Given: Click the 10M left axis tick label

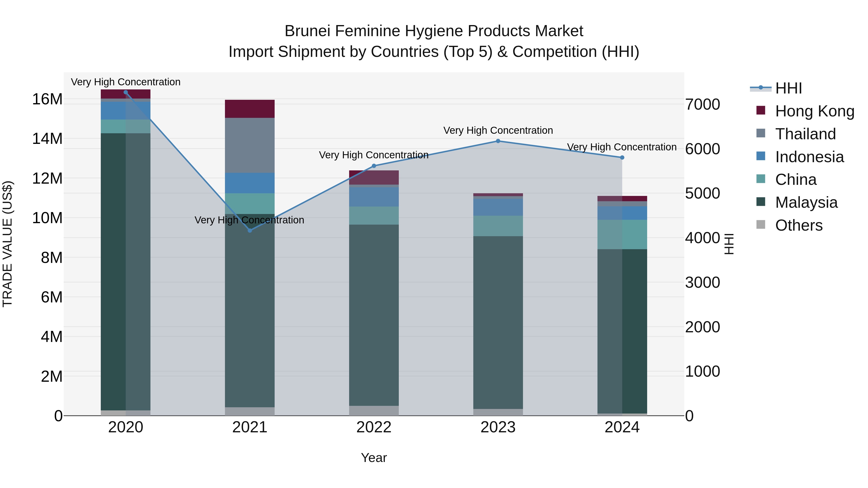Looking at the screenshot, I should pyautogui.click(x=47, y=218).
